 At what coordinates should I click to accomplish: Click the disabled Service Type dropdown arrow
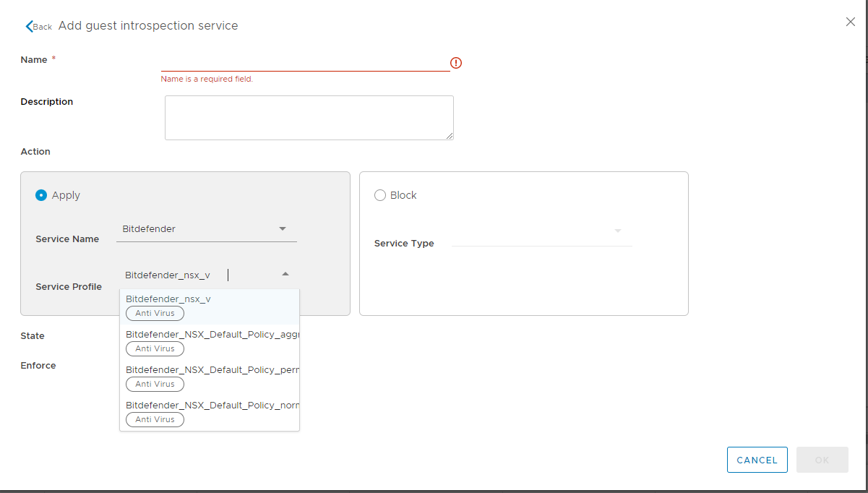pos(618,230)
